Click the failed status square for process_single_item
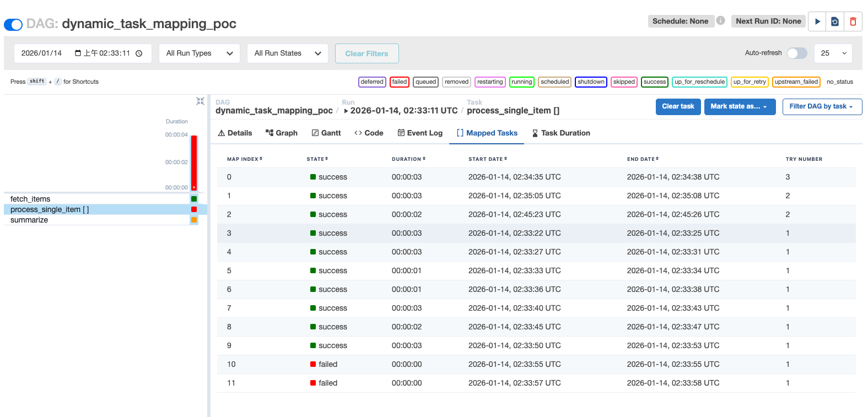Screen dimensions: 868x417 point(194,209)
